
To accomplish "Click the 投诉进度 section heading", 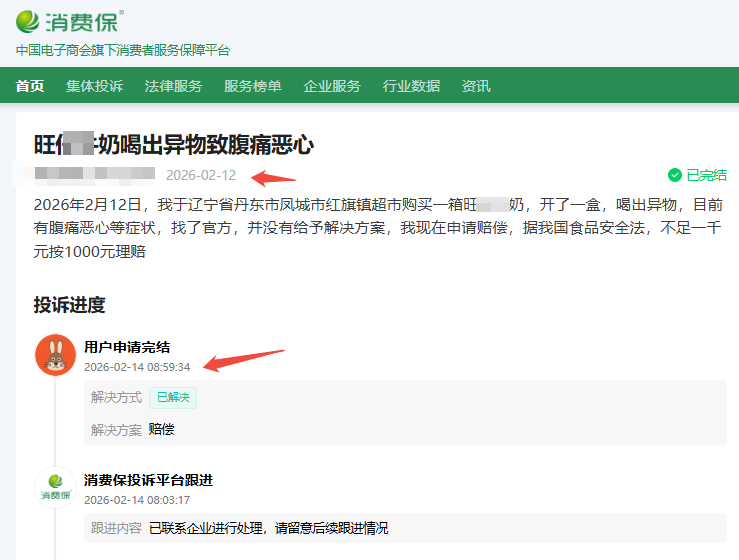I will pyautogui.click(x=69, y=305).
